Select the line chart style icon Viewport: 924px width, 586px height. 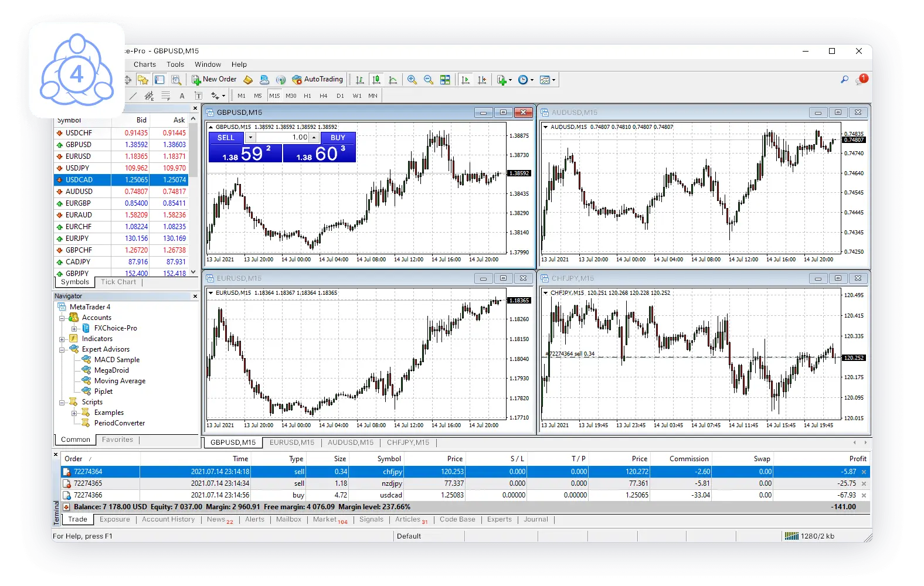(393, 80)
